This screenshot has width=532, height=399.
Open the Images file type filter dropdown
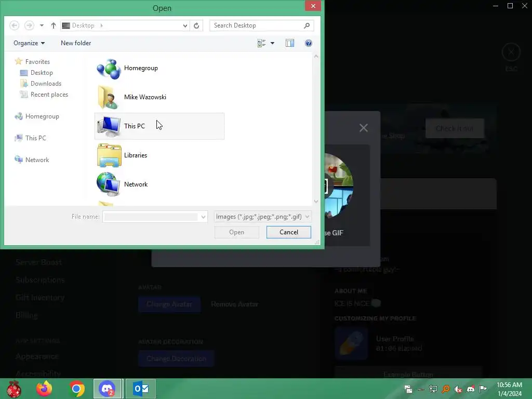pyautogui.click(x=262, y=217)
